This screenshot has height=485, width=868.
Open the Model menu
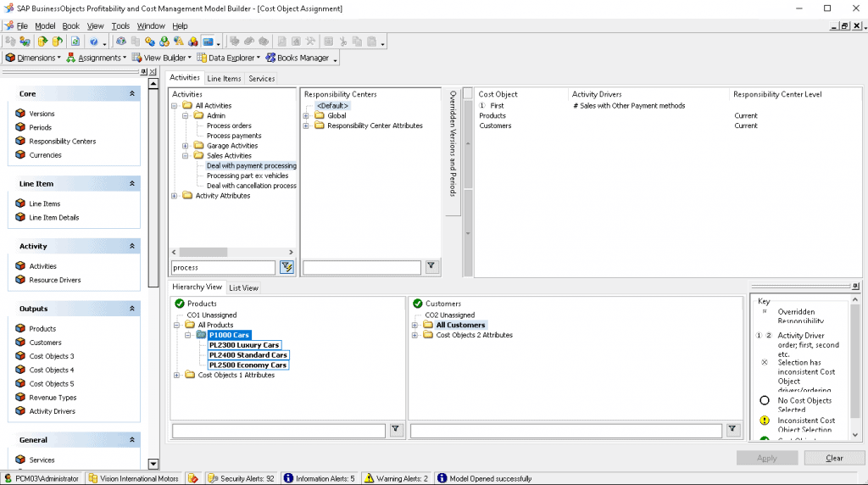[x=45, y=26]
